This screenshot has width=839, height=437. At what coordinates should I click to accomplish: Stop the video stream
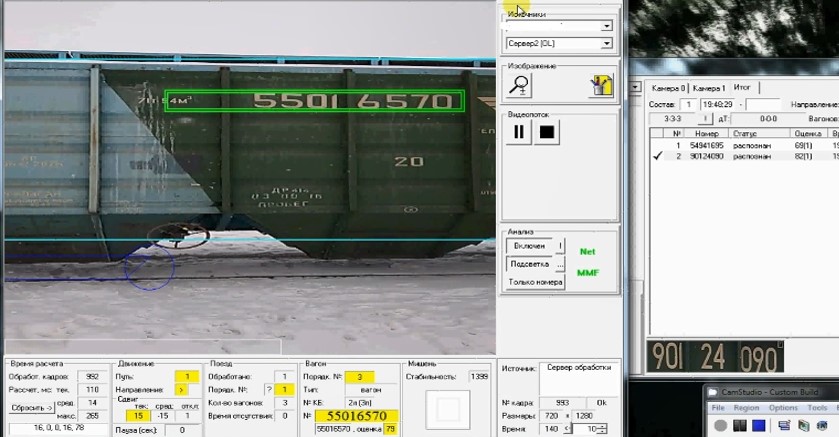tap(546, 132)
